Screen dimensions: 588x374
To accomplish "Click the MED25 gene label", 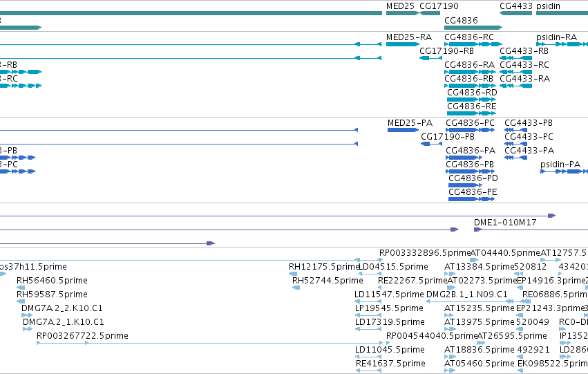I will (400, 6).
